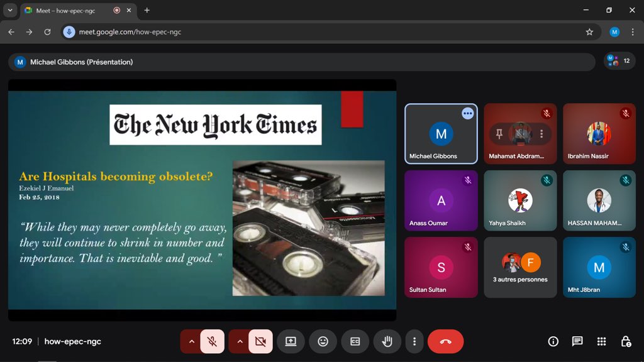Pin Mahamat Abdram's tile
This screenshot has height=362, width=644.
click(x=499, y=134)
